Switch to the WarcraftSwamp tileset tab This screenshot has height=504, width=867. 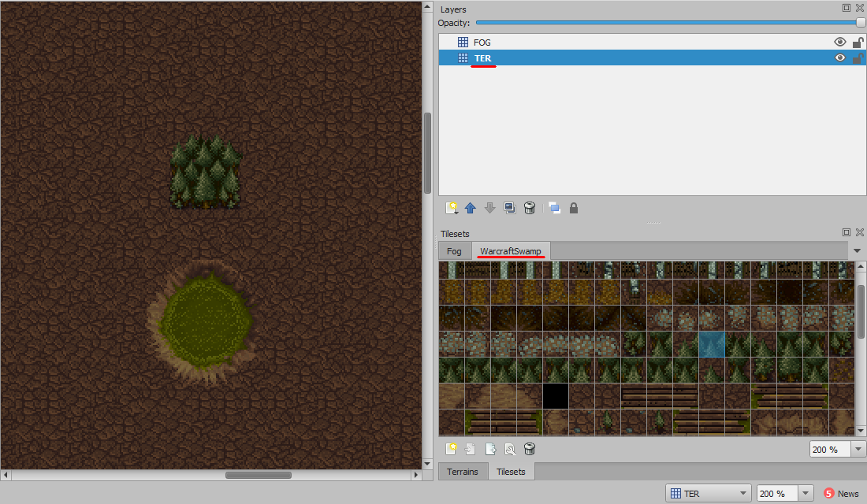(x=511, y=251)
